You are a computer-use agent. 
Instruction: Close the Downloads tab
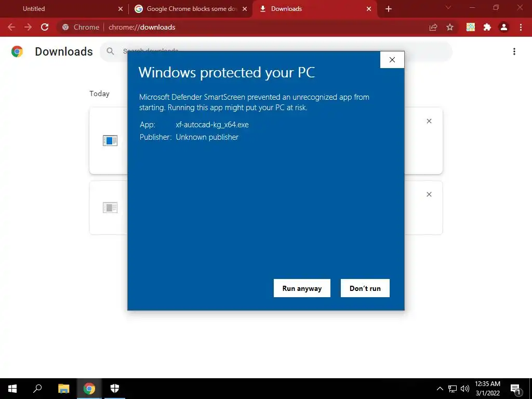[x=369, y=9]
